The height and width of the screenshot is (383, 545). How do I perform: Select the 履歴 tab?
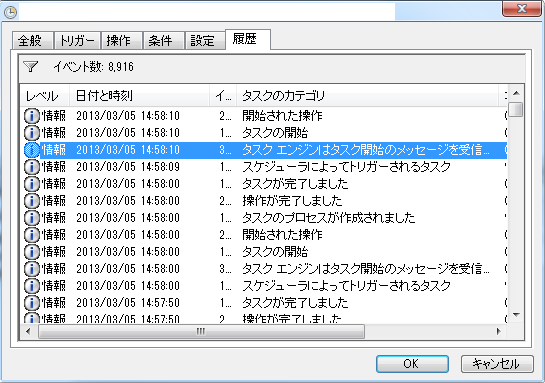[248, 39]
